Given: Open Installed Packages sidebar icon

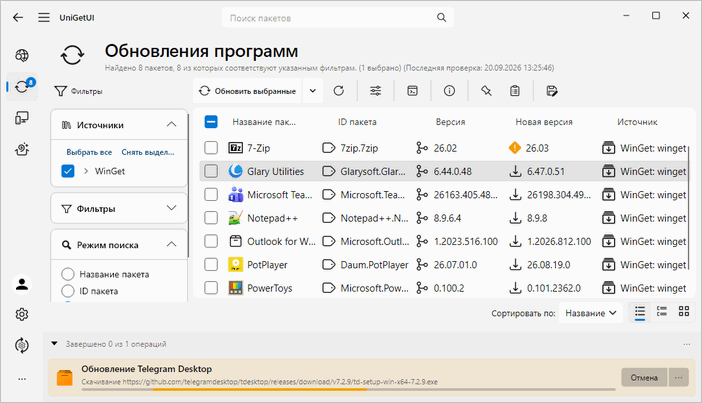Looking at the screenshot, I should (22, 118).
